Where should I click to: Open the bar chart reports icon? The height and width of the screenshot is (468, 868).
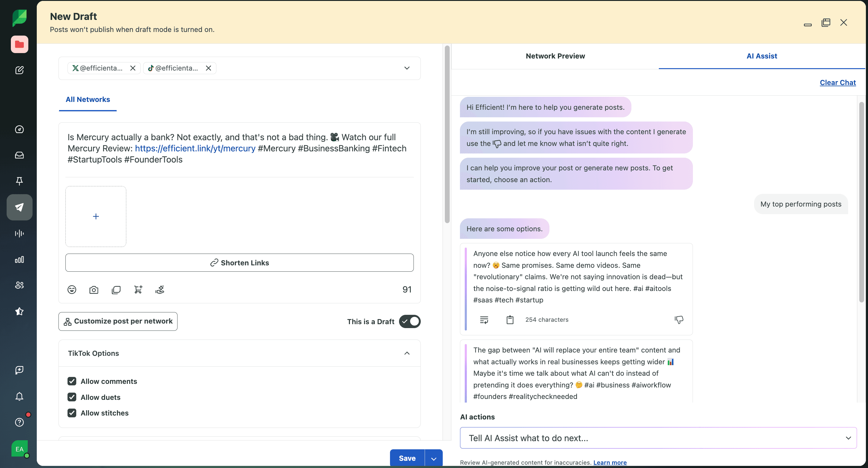19,259
